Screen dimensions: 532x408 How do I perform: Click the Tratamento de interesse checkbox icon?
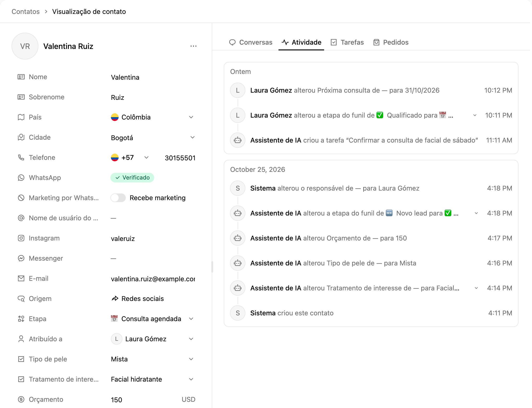tap(21, 379)
